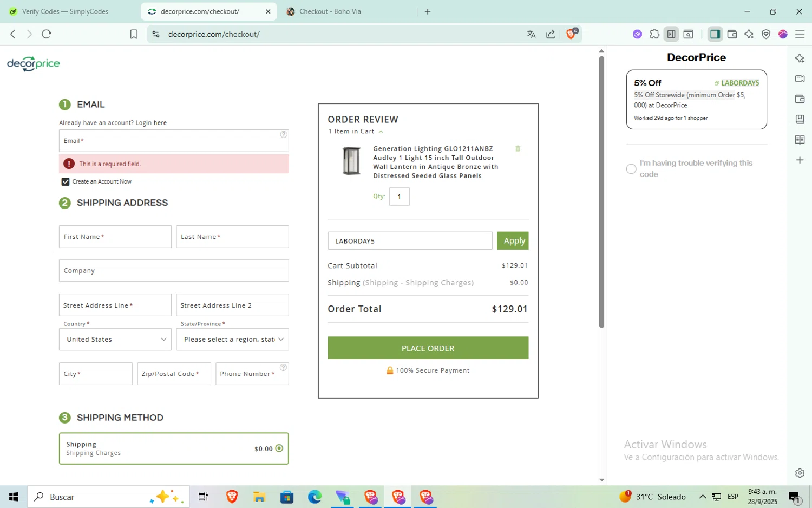Click the address bar URL
Screen dimensions: 812x508
tap(214, 34)
